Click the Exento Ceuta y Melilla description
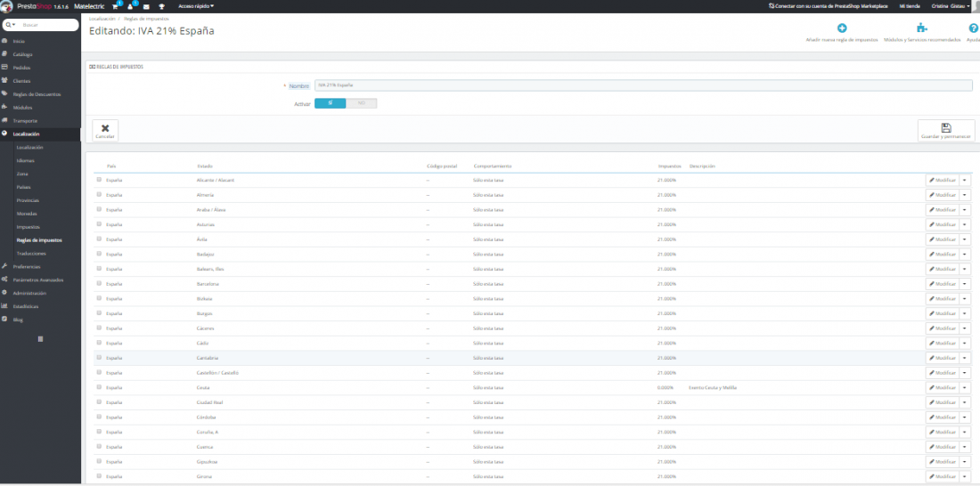Screen dimensions: 980x486 (713, 387)
